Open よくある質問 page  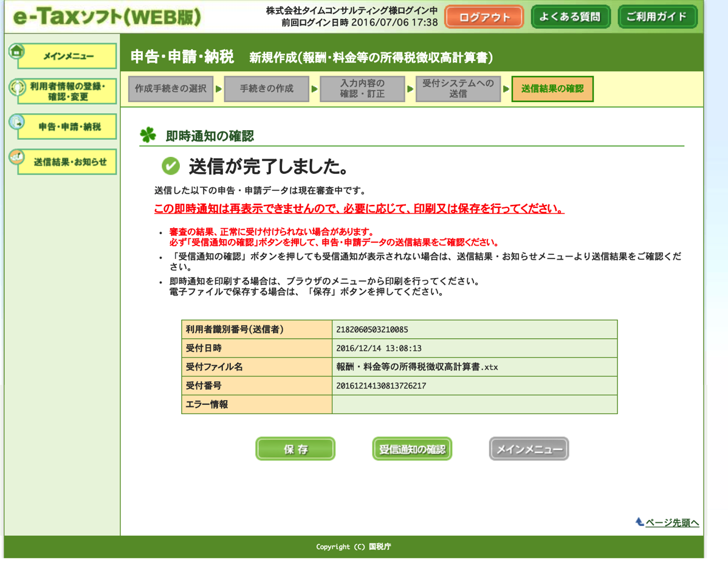pyautogui.click(x=570, y=17)
